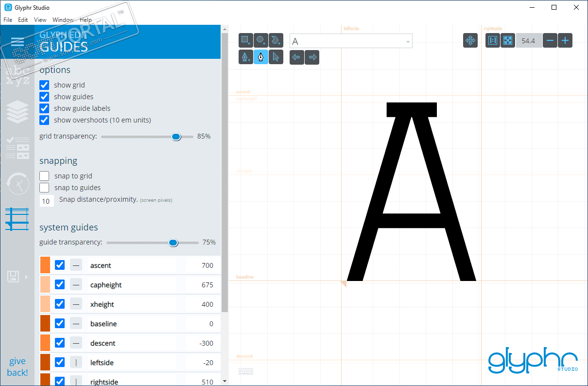
Task: Open the layers panel icon
Action: tap(17, 113)
